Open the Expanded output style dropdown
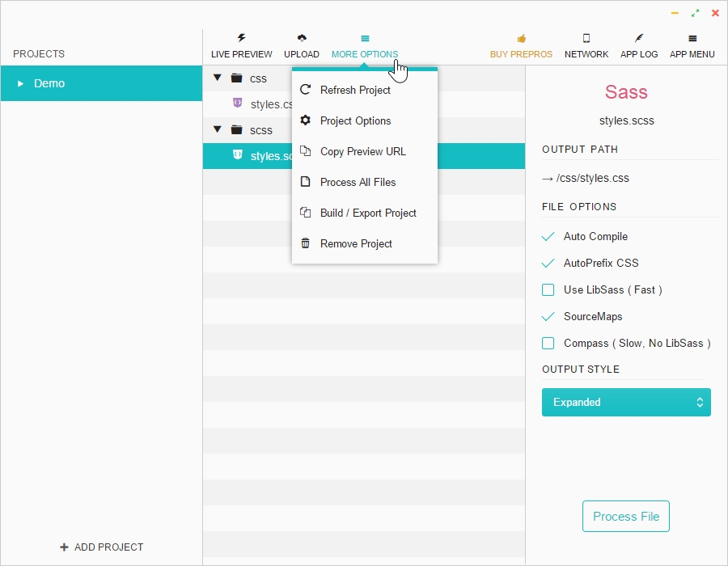 point(626,402)
